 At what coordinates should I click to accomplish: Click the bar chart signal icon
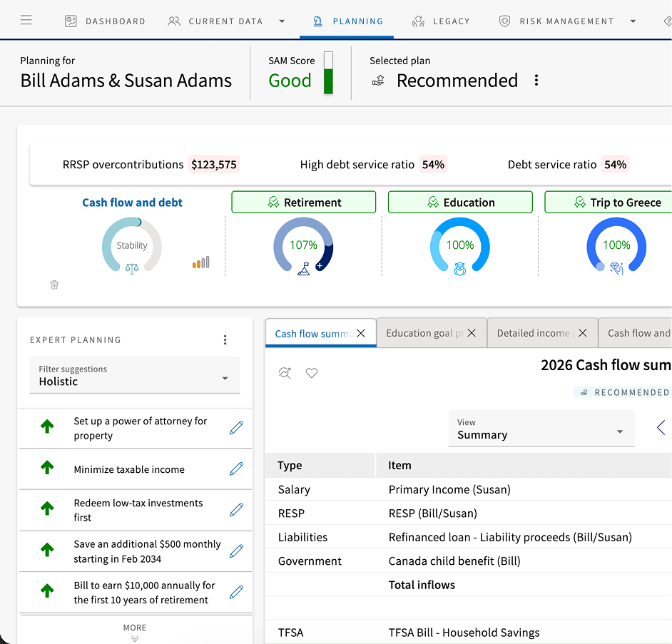201,262
